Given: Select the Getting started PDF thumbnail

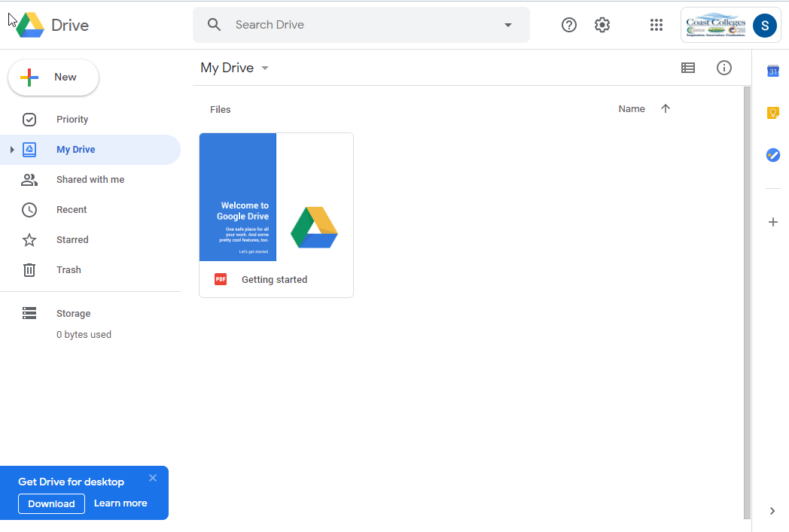Looking at the screenshot, I should click(276, 197).
